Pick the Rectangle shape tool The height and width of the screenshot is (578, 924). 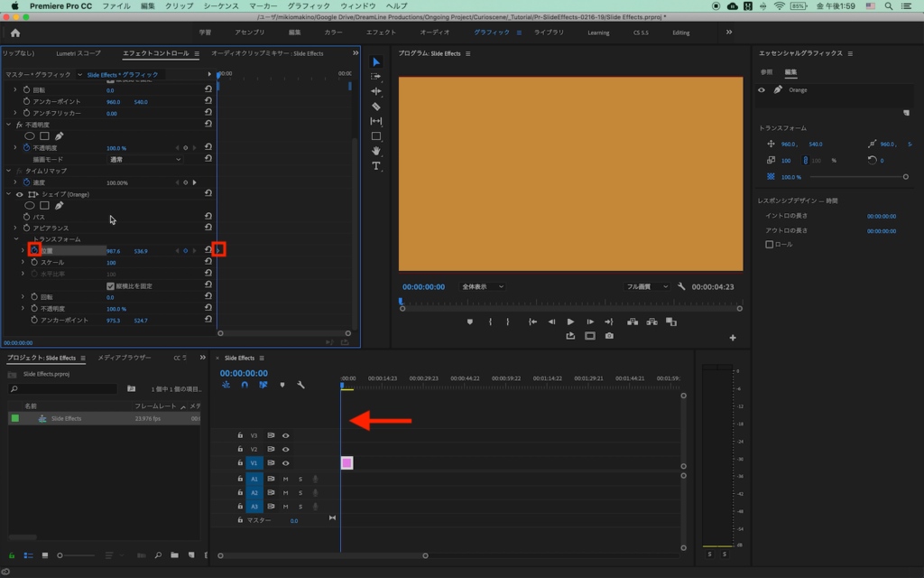[x=376, y=136]
